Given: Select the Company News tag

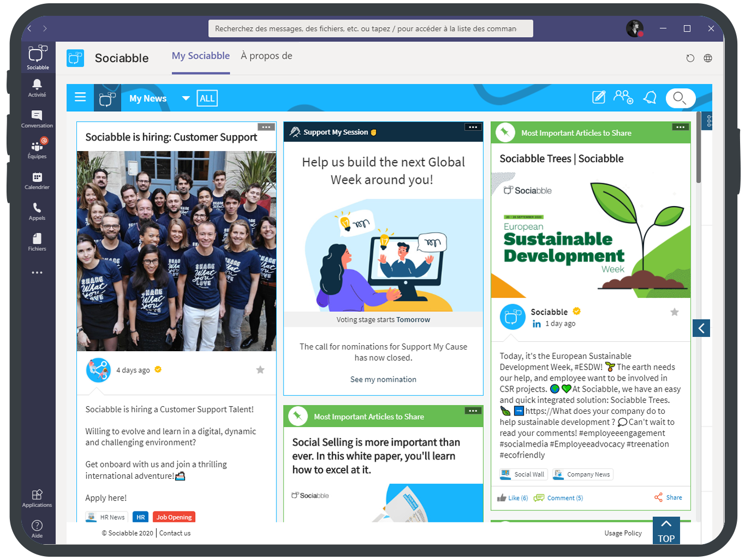Looking at the screenshot, I should click(582, 474).
